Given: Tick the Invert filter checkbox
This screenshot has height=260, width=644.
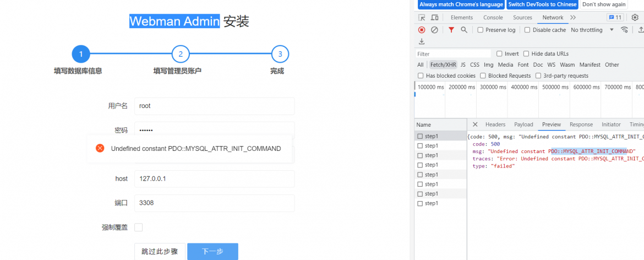Looking at the screenshot, I should [499, 54].
